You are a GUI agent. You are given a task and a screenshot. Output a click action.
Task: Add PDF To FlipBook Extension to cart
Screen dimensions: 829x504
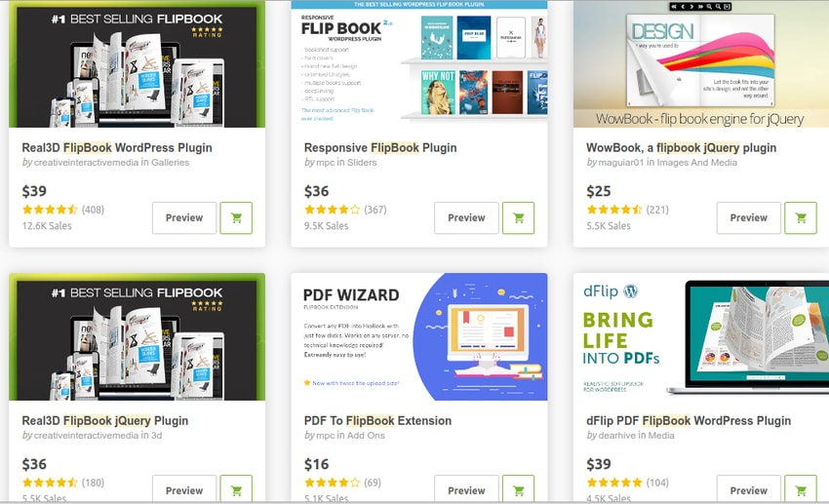pyautogui.click(x=518, y=488)
